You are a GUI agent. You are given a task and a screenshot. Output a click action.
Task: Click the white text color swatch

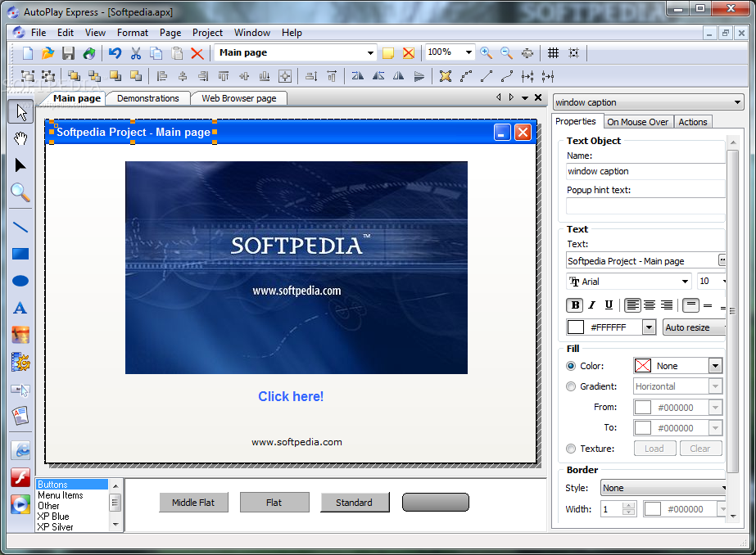click(576, 327)
